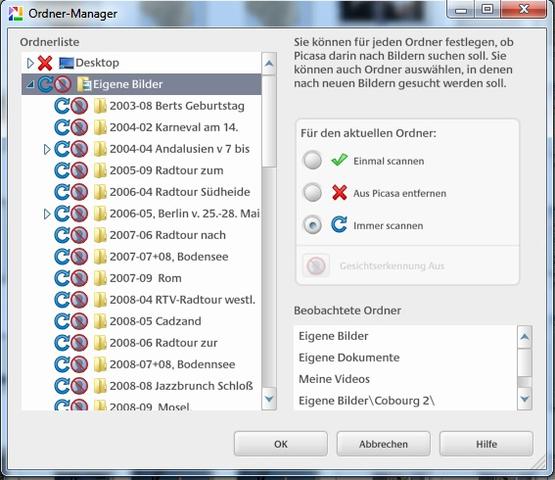Click the scan icon for 2003-08 Berts Geburtstag
This screenshot has width=555, height=480.
(x=62, y=106)
